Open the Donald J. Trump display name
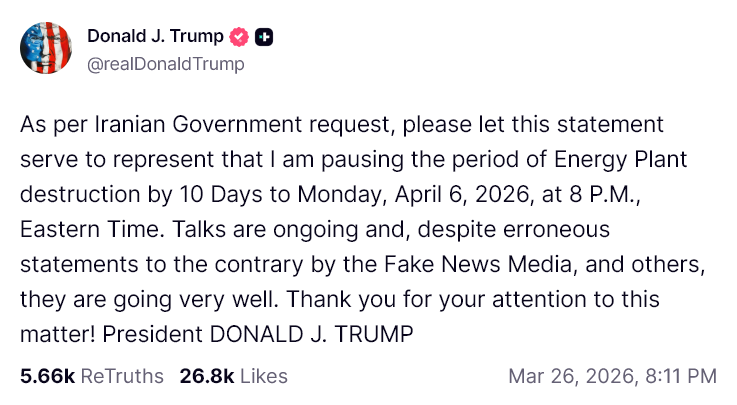The height and width of the screenshot is (405, 737). 155,36
